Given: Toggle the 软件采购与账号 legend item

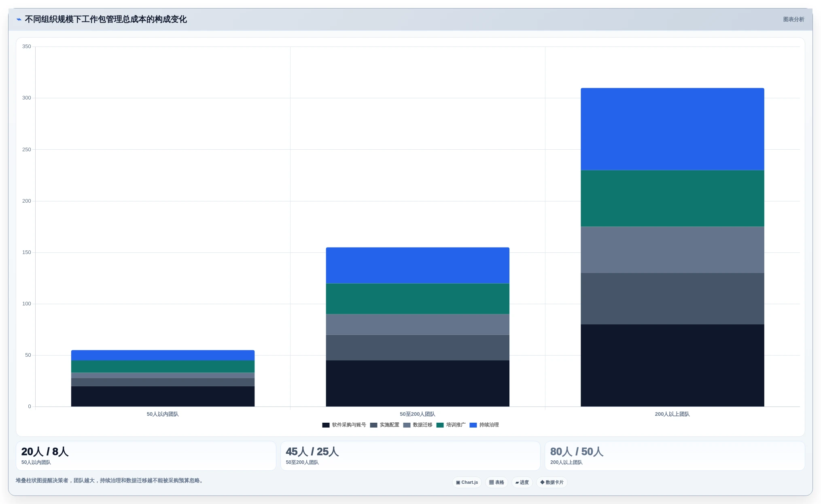Looking at the screenshot, I should [344, 425].
